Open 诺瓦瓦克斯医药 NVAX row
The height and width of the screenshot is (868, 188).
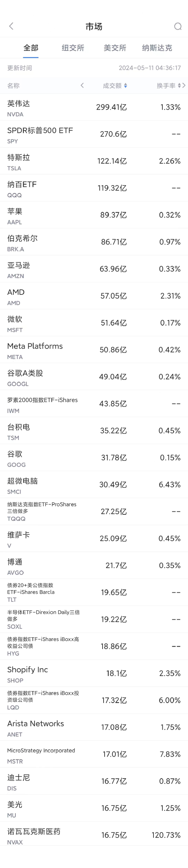94,836
